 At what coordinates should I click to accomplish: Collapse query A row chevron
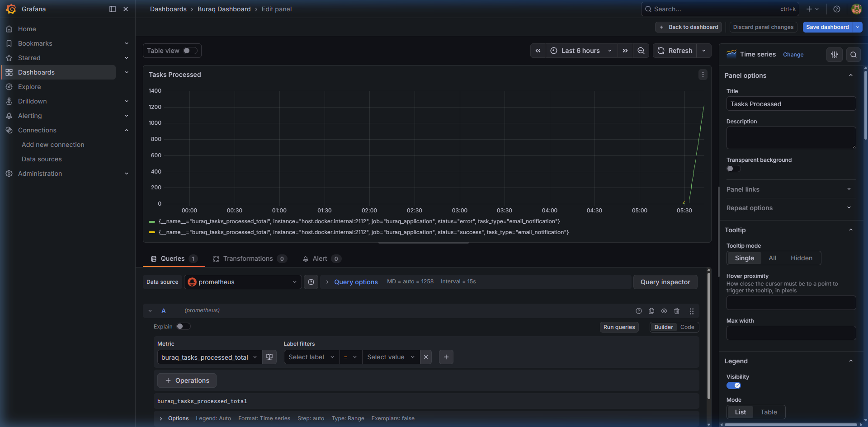point(150,311)
